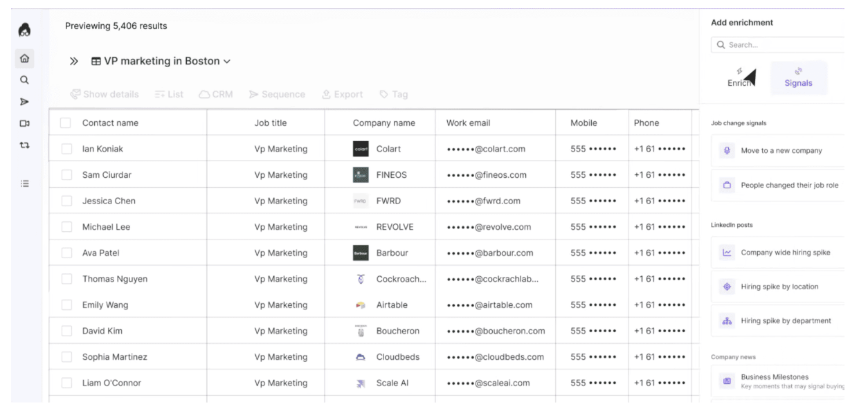Click the FINEOS company logo
Image resolution: width=868 pixels, height=418 pixels.
[x=361, y=175]
